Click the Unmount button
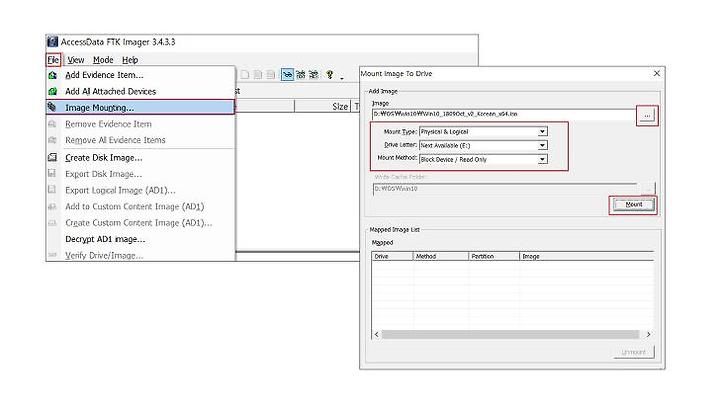Screen dimensions: 720x404 pos(634,352)
